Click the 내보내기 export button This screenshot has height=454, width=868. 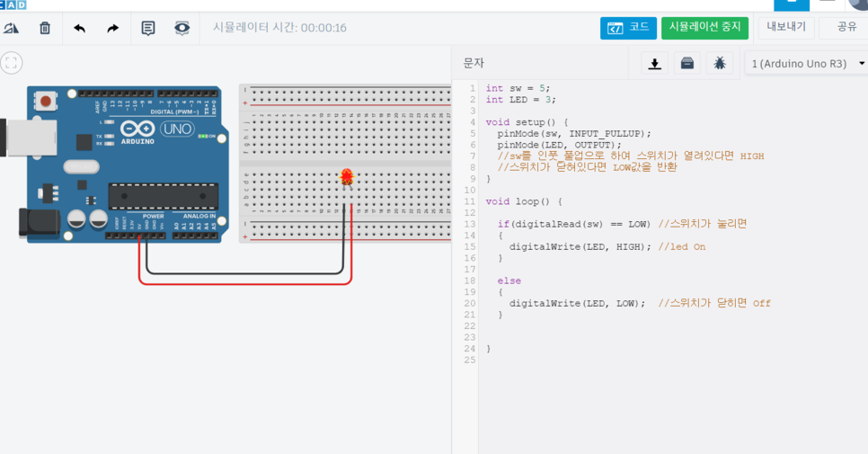[x=786, y=27]
